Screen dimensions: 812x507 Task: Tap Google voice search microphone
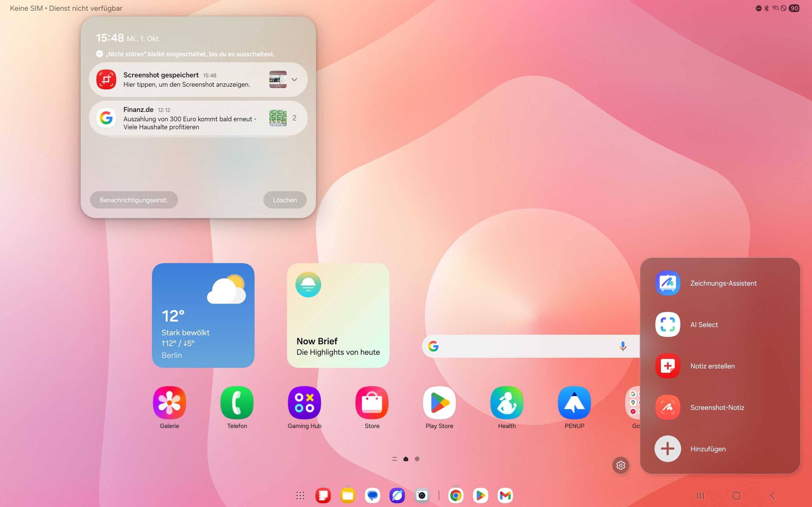(623, 346)
